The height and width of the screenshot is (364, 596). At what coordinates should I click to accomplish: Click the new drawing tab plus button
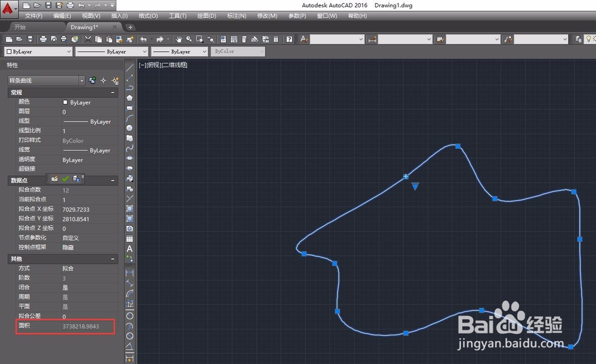coord(131,27)
